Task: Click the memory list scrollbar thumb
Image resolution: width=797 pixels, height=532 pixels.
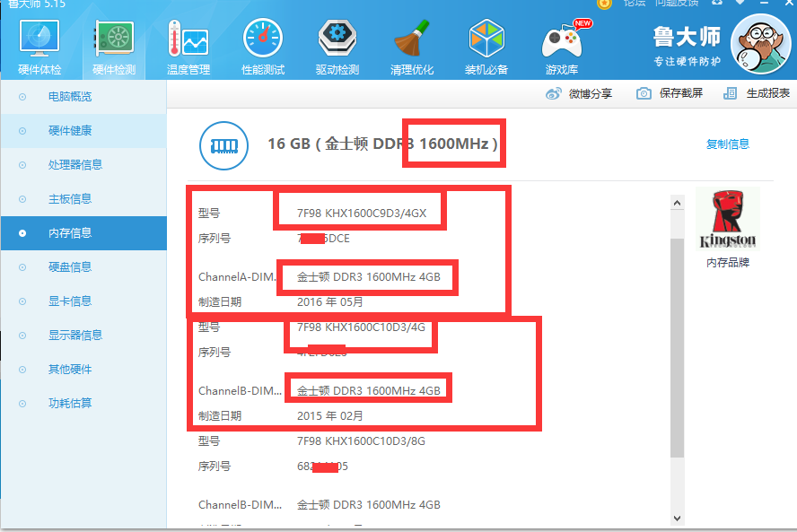Action: [x=677, y=347]
